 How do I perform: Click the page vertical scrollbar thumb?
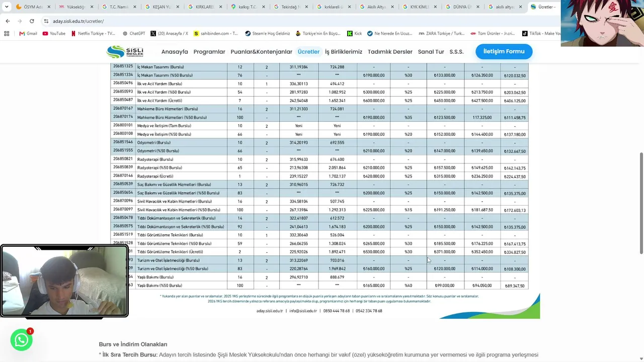pos(641,203)
